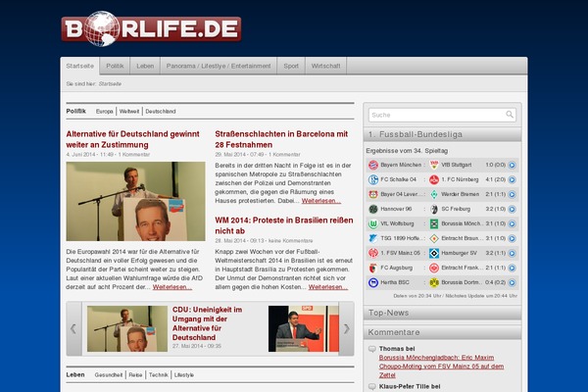
Task: Click the SC Freiburg club crest
Action: [434, 209]
